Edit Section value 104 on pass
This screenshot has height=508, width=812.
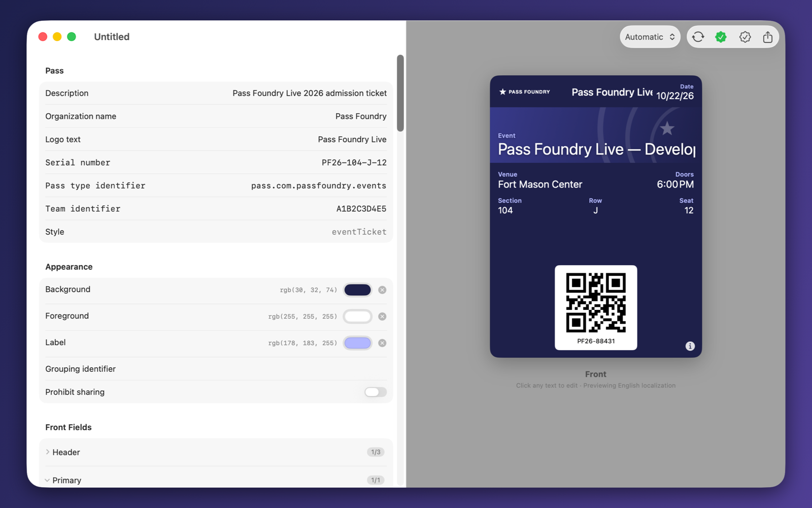tap(505, 210)
